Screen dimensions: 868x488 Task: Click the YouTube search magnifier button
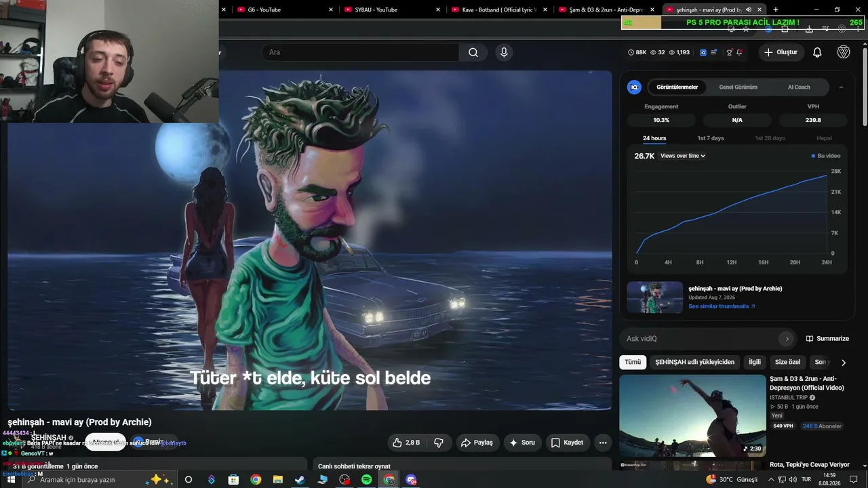click(x=473, y=52)
